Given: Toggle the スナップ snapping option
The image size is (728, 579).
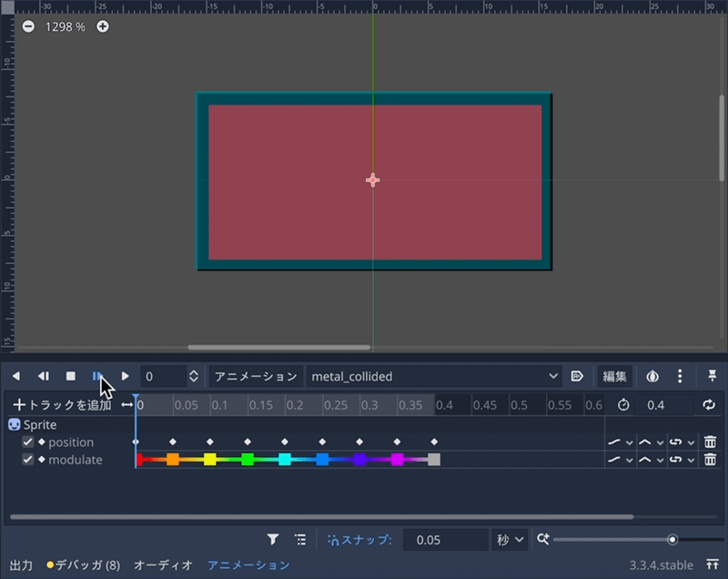Looking at the screenshot, I should 359,540.
